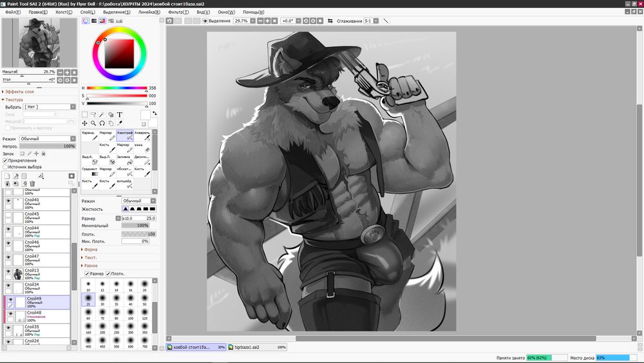Select the Источник выбора radio option
This screenshot has height=363, width=644.
point(5,167)
